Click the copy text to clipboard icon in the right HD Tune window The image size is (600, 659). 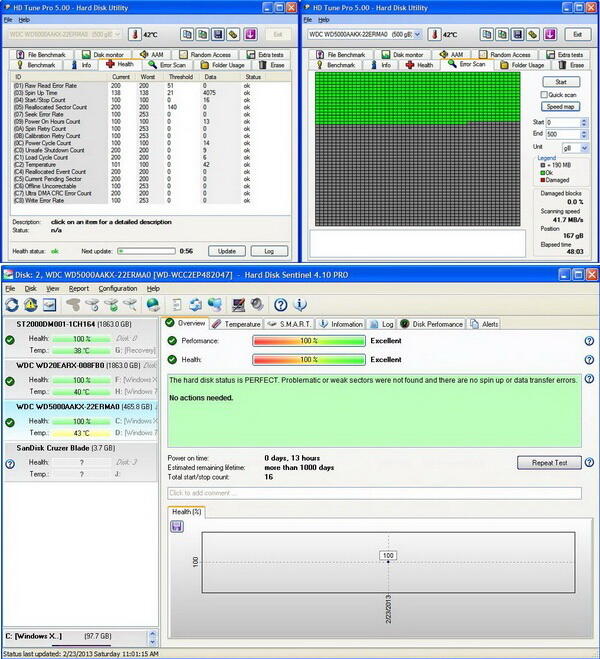point(487,34)
